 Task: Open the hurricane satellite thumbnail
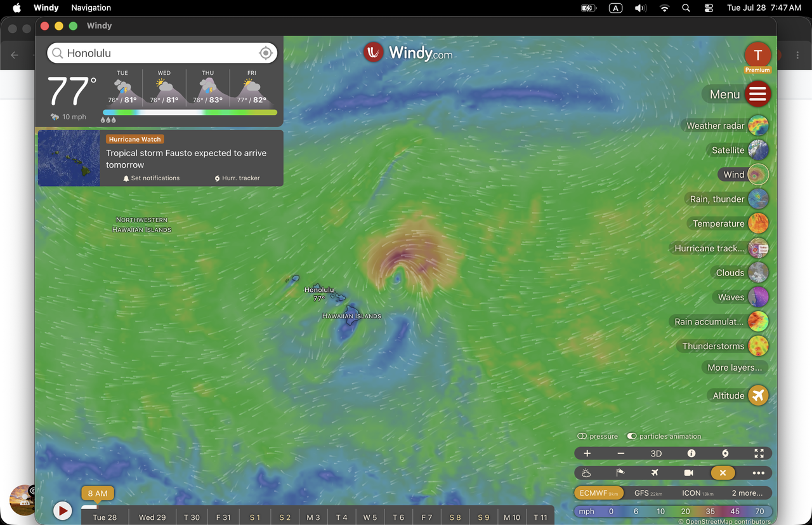[x=69, y=158]
